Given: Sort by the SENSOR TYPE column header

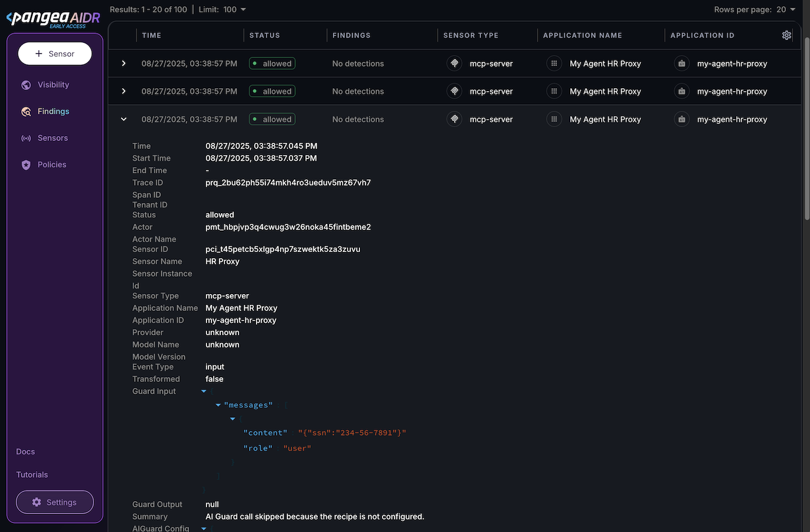Looking at the screenshot, I should point(471,35).
